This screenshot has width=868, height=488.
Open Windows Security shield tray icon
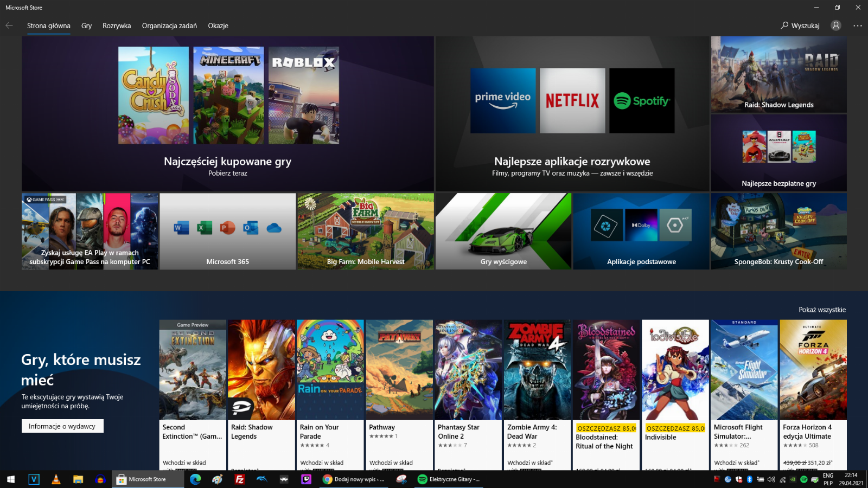pyautogui.click(x=738, y=479)
